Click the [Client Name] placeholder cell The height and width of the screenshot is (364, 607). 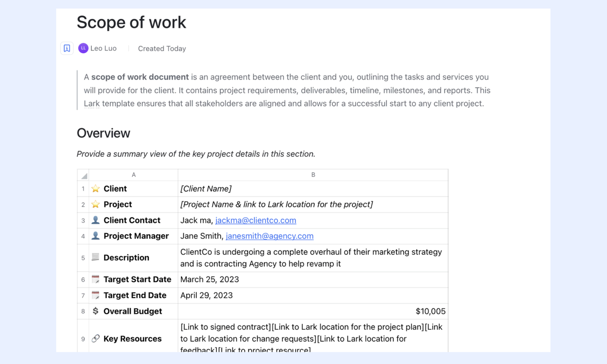313,189
